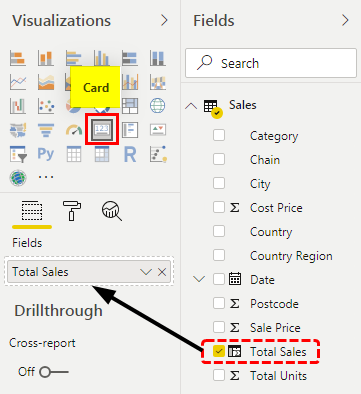Click the Search fields box
Viewport: 361px width, 394px height.
271,63
